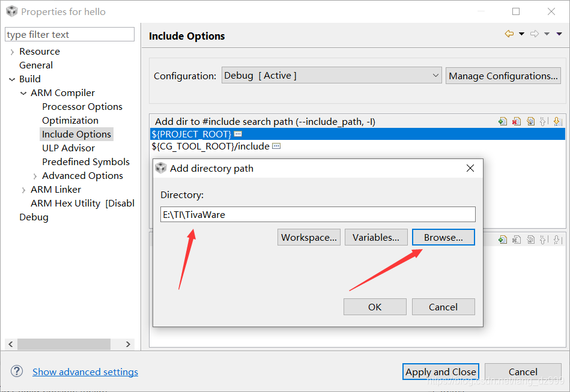Select ULP Advisor in the tree

point(68,148)
